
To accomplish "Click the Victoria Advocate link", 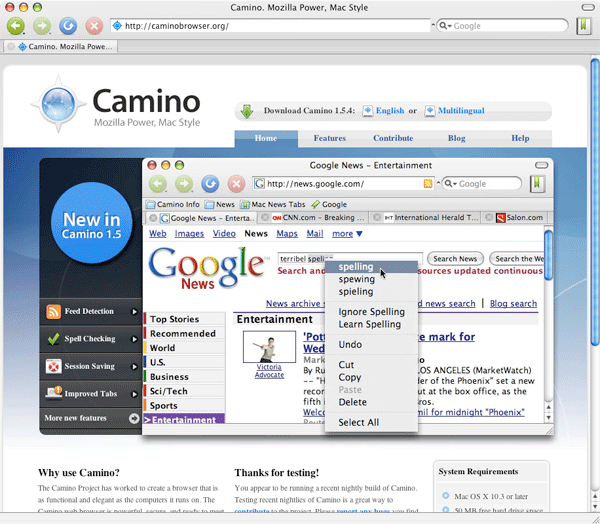I will pos(269,371).
